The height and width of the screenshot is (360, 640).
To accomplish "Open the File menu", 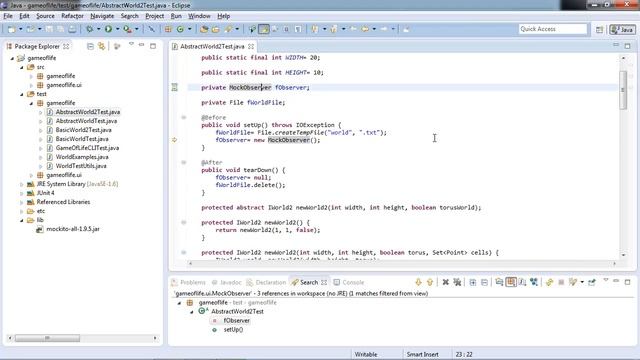I will click(8, 16).
